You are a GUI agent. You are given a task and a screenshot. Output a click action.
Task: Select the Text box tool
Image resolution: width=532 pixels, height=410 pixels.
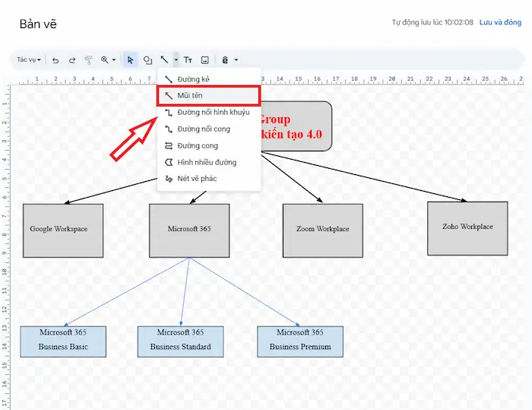coord(188,60)
